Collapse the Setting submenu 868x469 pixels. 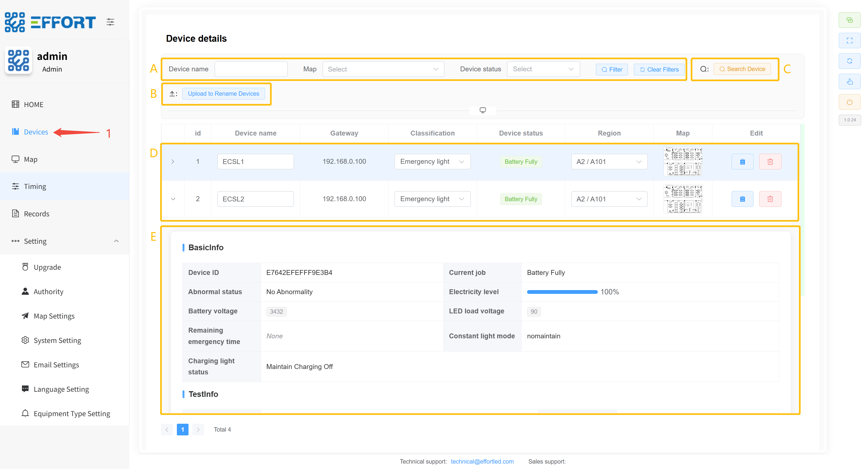116,241
